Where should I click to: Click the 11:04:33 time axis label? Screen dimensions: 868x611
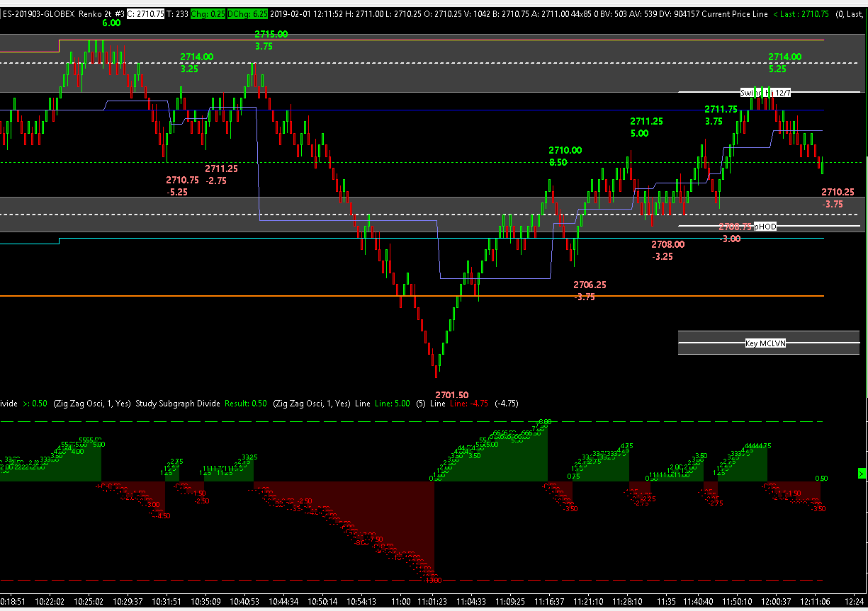click(x=471, y=600)
